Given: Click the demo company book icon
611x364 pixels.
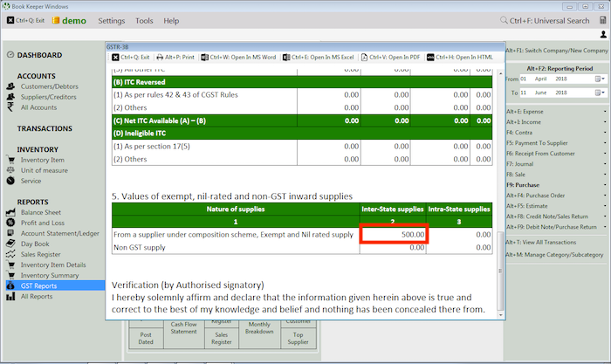Looking at the screenshot, I should pos(56,20).
